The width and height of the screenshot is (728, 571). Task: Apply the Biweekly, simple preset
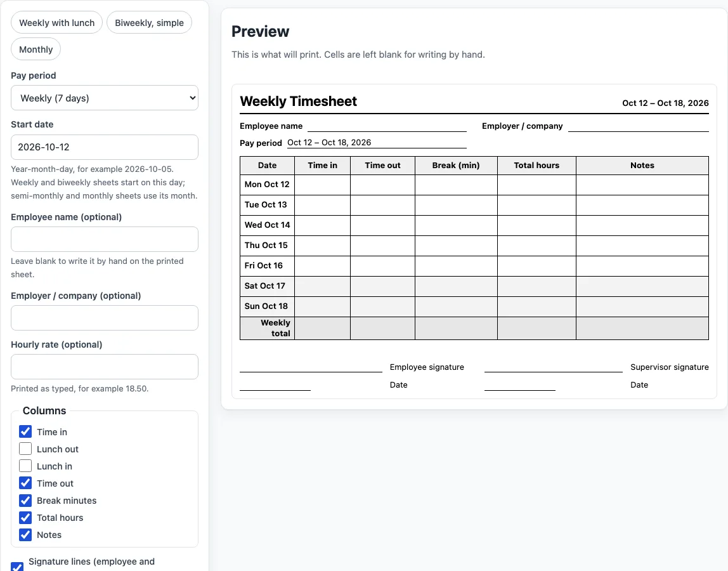[149, 23]
